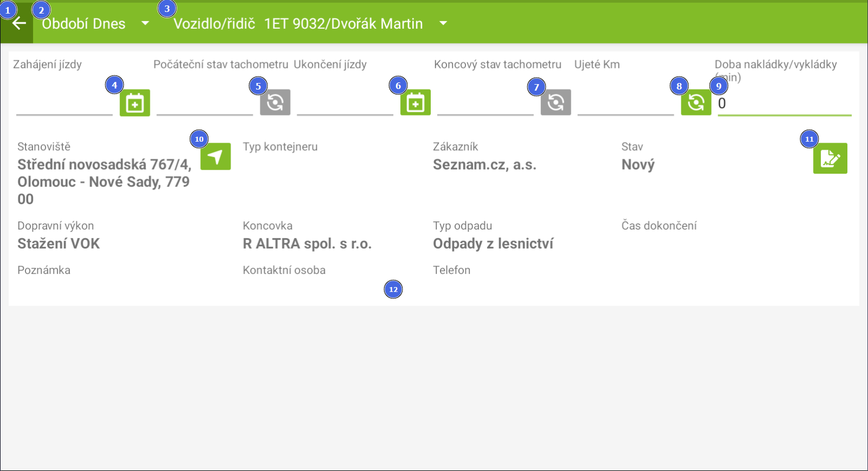Focus the Koncový stav tachometru field
This screenshot has width=868, height=471.
[485, 105]
